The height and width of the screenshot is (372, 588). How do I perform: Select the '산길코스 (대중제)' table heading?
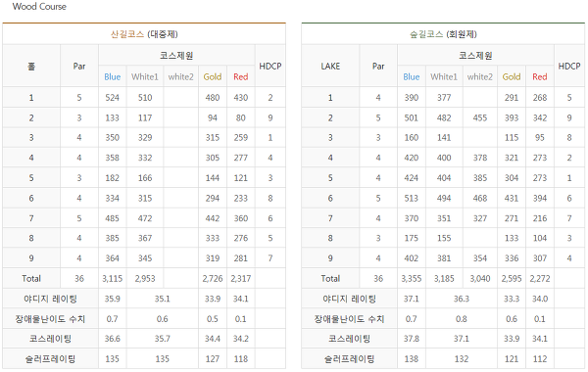[144, 34]
